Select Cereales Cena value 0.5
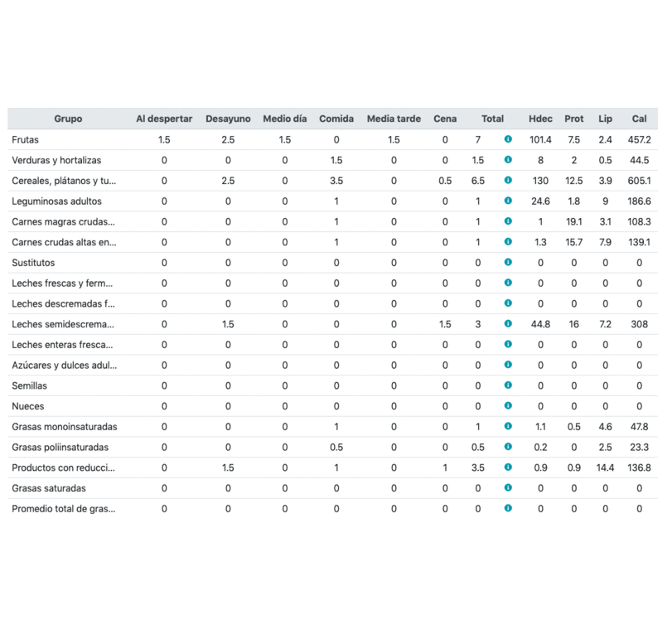Screen dimensions: 672x625 (x=445, y=181)
